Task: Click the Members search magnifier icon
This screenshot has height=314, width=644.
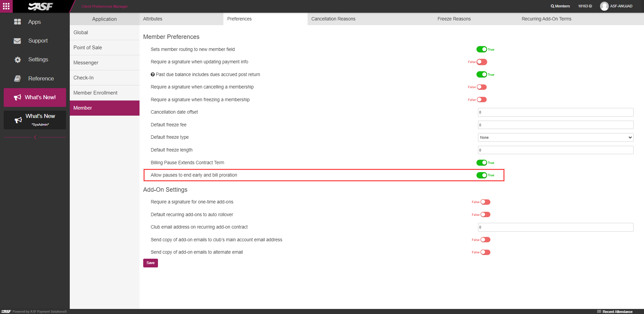Action: [x=552, y=6]
